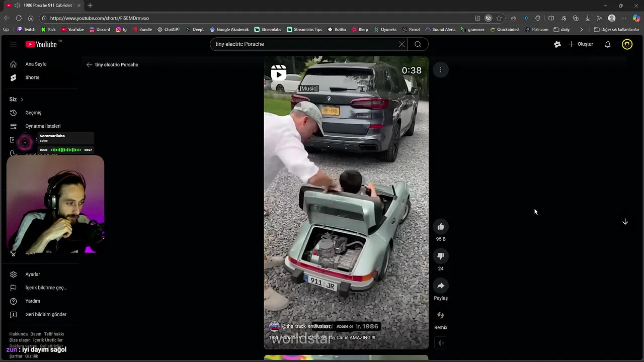The width and height of the screenshot is (644, 362).
Task: Open Shorts in the sidebar
Action: pyautogui.click(x=32, y=77)
